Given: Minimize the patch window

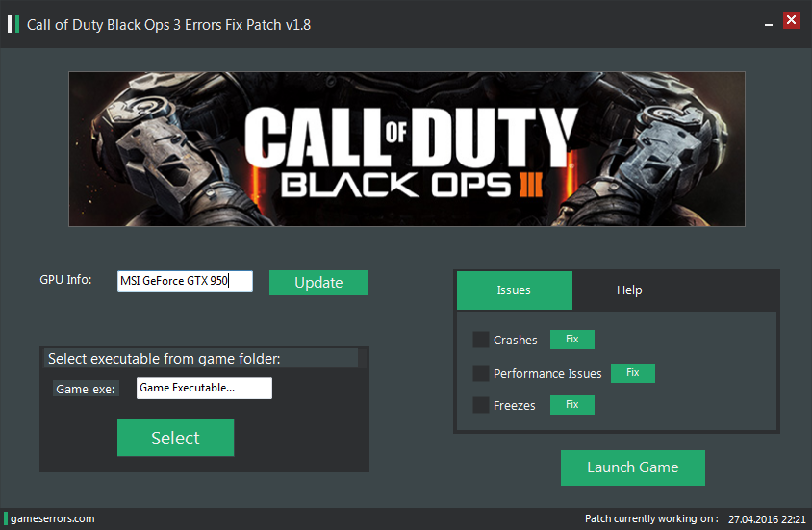Looking at the screenshot, I should coord(769,24).
